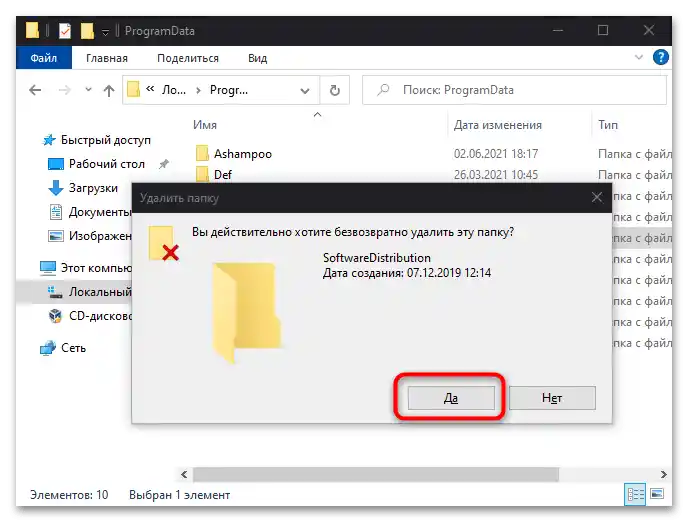
Task: Switch to large thumbnails view icon
Action: coord(657,494)
